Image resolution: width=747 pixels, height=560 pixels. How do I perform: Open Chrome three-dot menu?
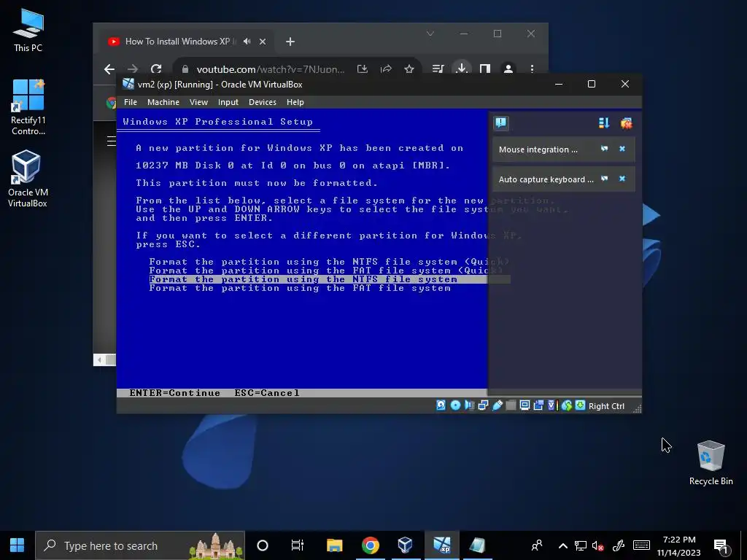pyautogui.click(x=532, y=69)
